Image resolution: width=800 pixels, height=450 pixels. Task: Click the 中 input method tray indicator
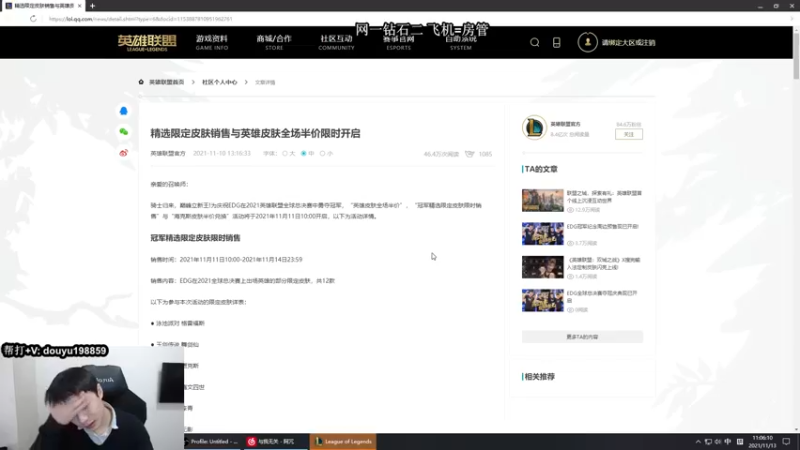(728, 442)
